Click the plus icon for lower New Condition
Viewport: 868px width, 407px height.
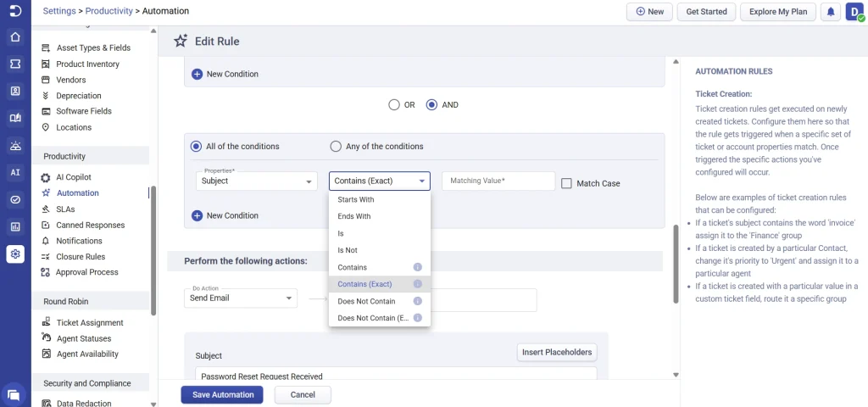197,215
